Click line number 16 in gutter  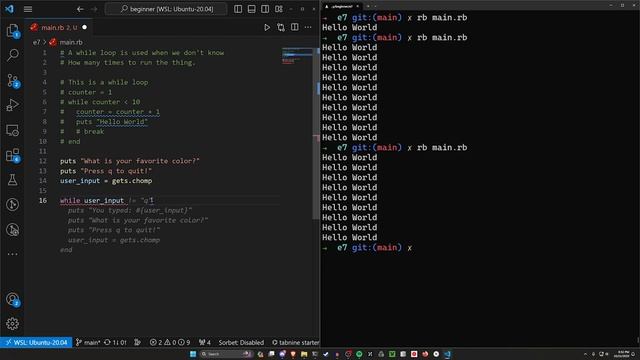43,200
